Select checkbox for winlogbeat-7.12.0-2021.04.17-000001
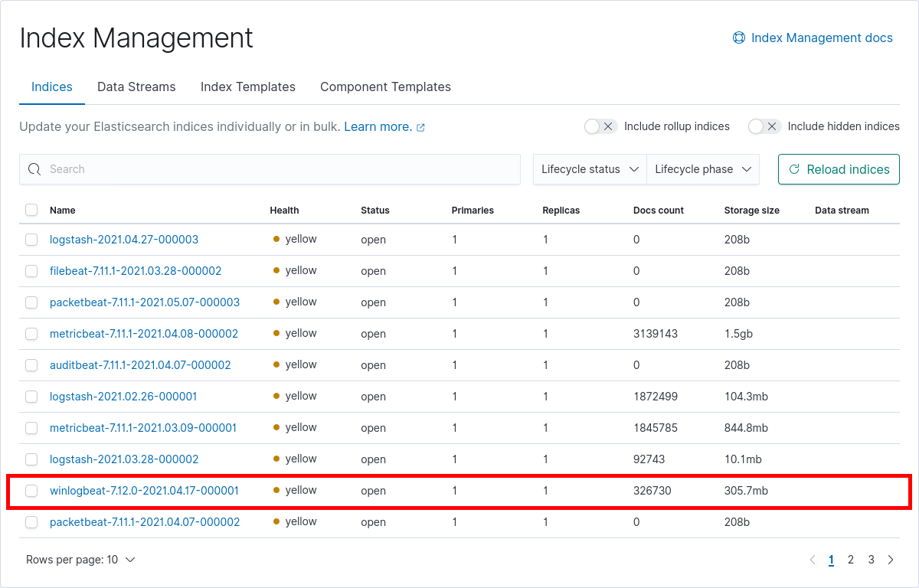Image resolution: width=919 pixels, height=588 pixels. pyautogui.click(x=31, y=491)
